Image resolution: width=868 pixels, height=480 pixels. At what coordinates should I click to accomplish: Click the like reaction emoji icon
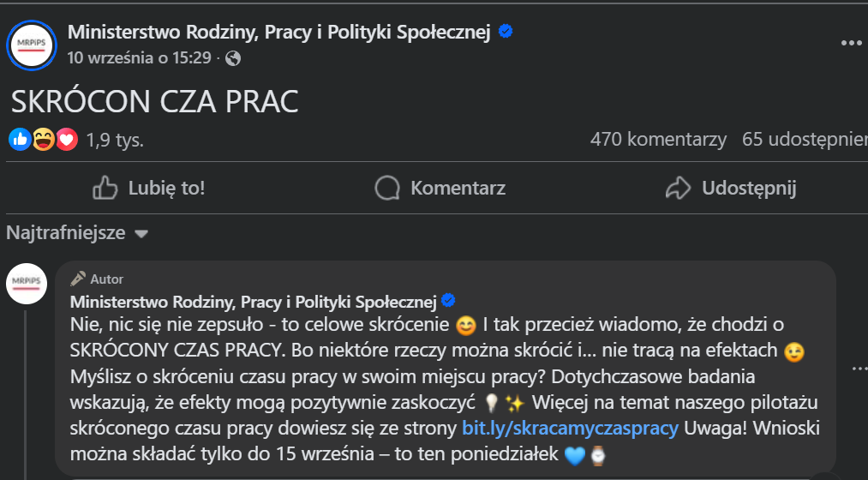pos(19,139)
